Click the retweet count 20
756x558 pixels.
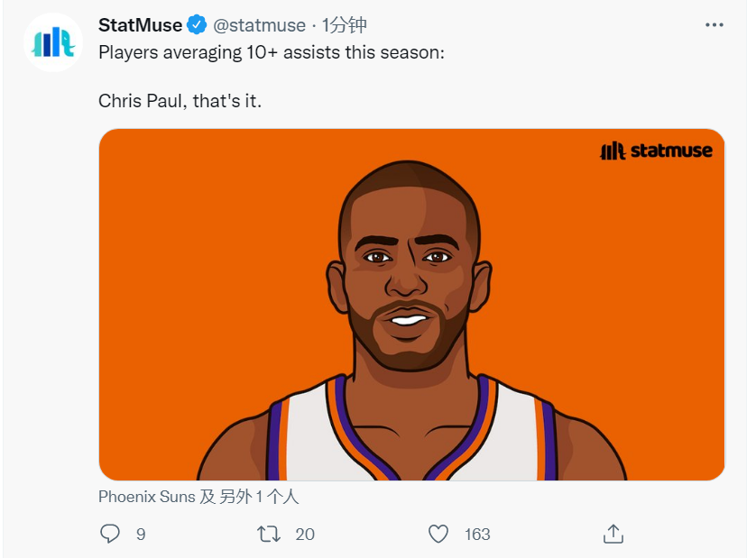[x=305, y=535]
